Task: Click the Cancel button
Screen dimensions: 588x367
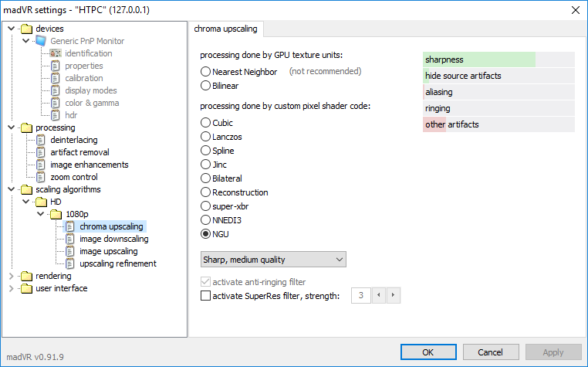Action: 491,352
